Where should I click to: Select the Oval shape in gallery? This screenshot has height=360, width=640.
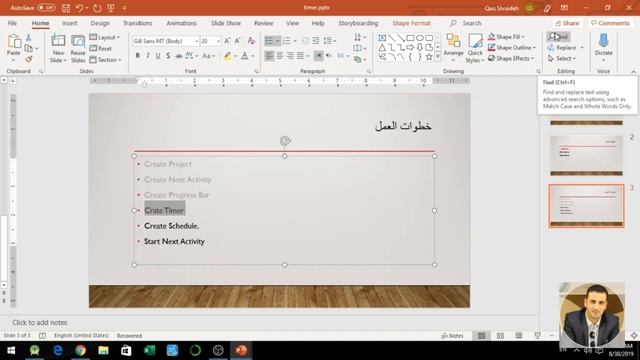[420, 38]
